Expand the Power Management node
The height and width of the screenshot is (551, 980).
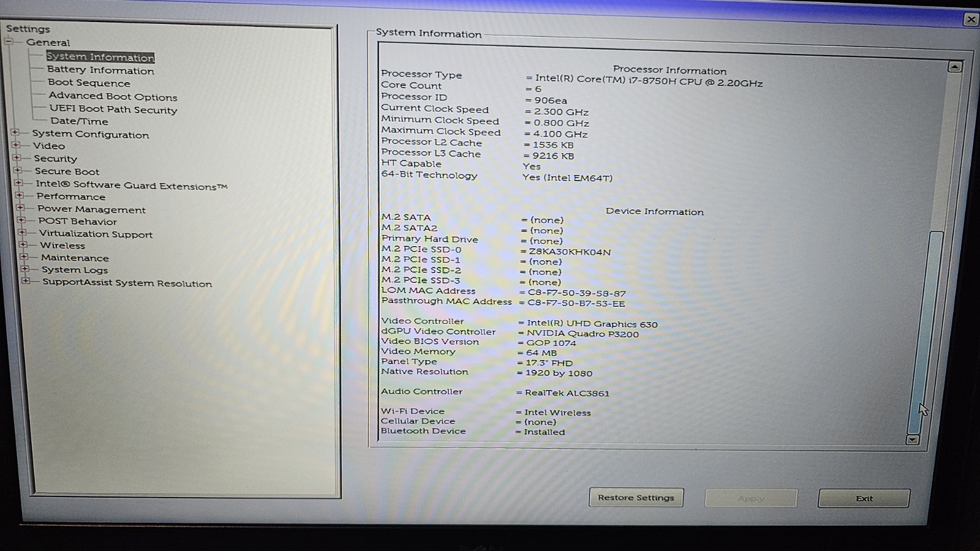tap(20, 208)
